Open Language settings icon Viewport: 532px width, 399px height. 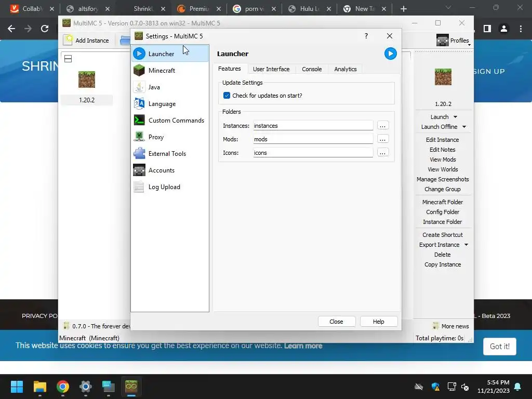(x=139, y=103)
